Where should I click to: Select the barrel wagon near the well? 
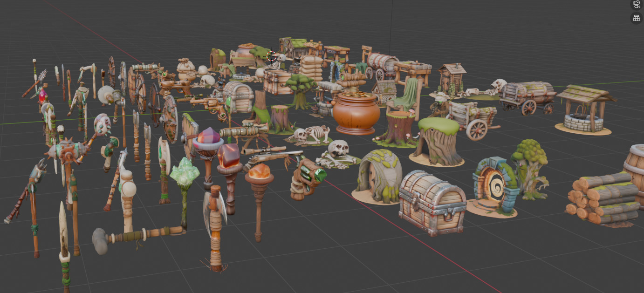[528, 97]
